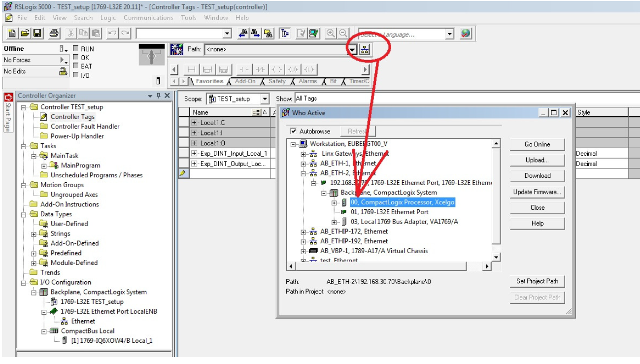This screenshot has width=640, height=364.
Task: Click the Print toolbar icon
Action: 53,34
